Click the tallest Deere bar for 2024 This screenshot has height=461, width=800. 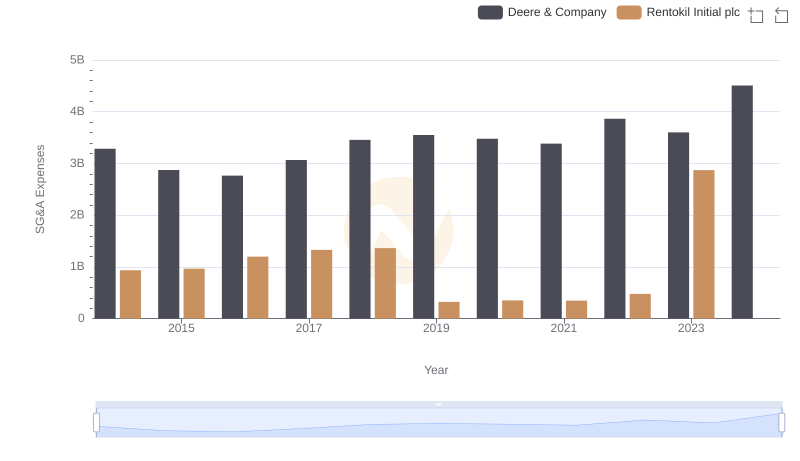(742, 202)
